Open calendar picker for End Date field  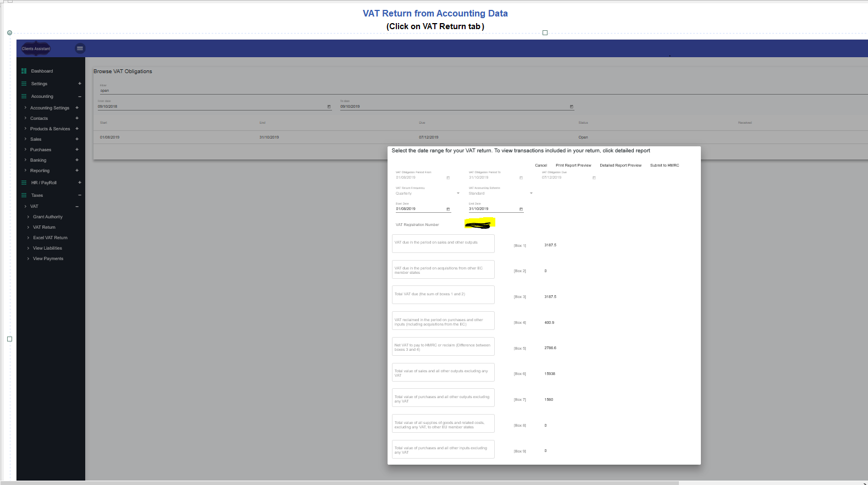(x=521, y=210)
